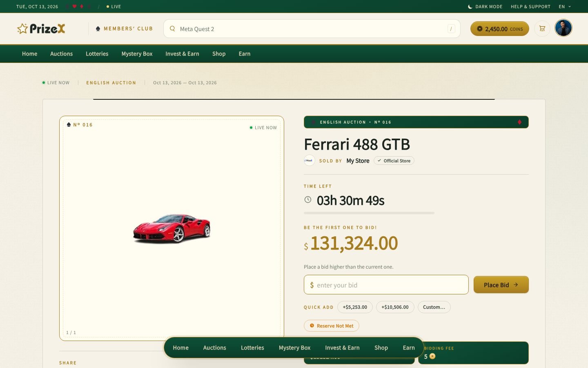This screenshot has height=368, width=588.
Task: Open the 2,450.00 coins balance button
Action: 500,29
